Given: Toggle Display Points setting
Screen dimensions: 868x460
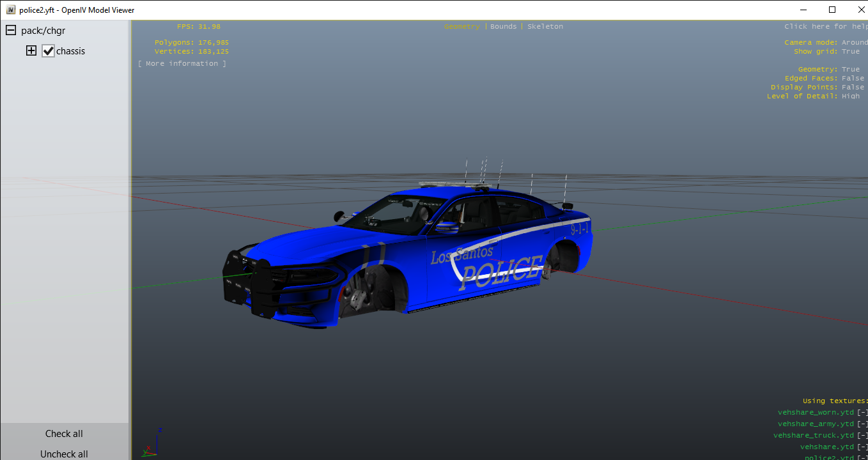Looking at the screenshot, I should point(852,88).
